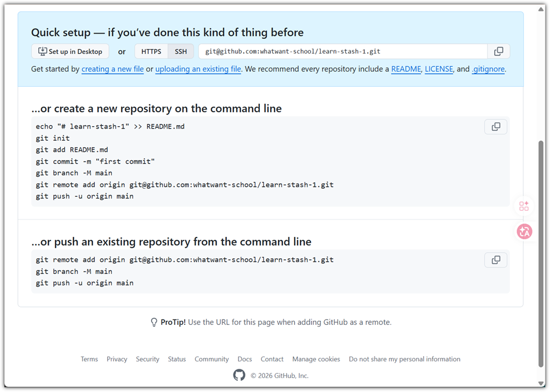Open the Docs footer link
550x392 pixels.
point(245,359)
